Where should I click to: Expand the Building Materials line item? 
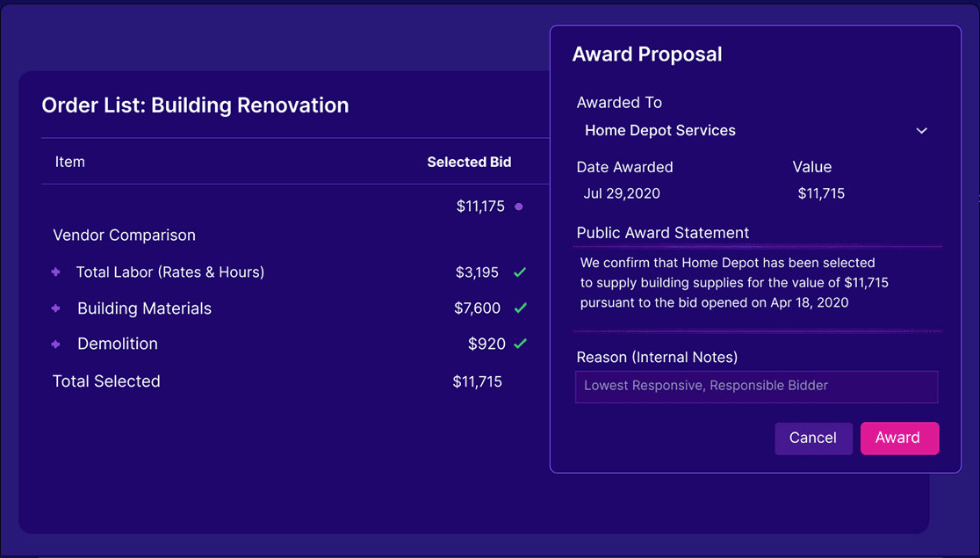(x=55, y=308)
